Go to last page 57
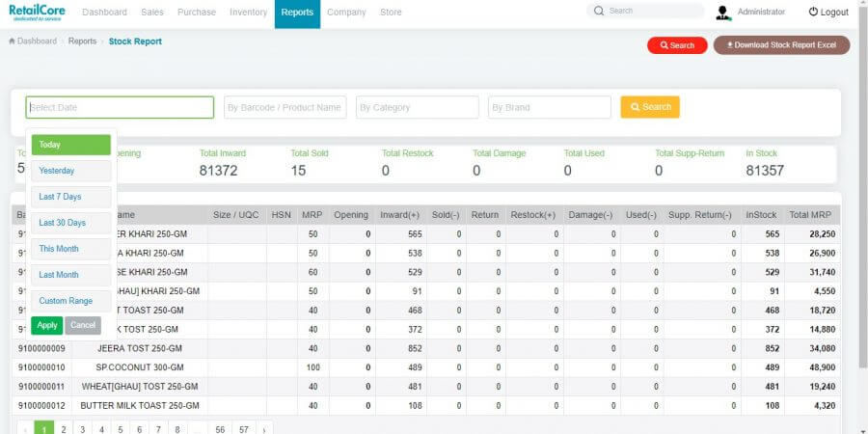The width and height of the screenshot is (868, 434). (244, 429)
